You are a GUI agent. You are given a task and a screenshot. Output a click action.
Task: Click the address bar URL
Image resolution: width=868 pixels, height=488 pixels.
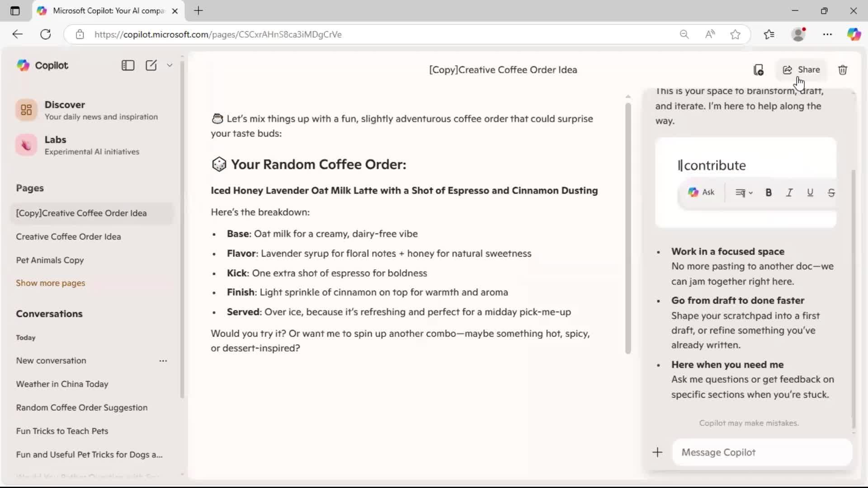[218, 34]
